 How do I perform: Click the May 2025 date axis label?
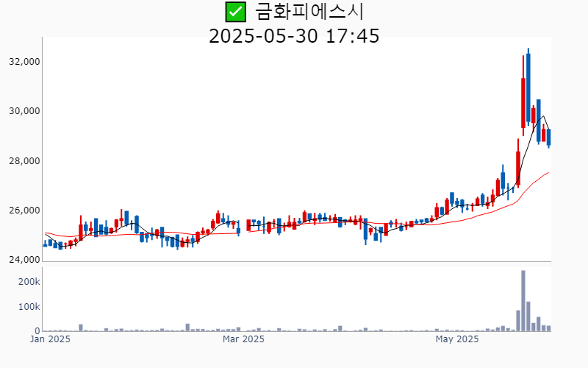457,339
